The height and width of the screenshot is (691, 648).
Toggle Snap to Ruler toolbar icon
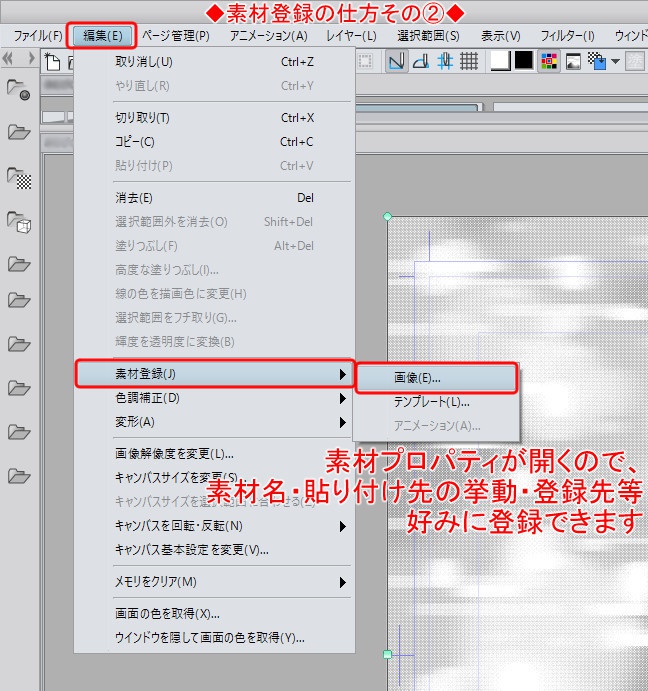(396, 61)
